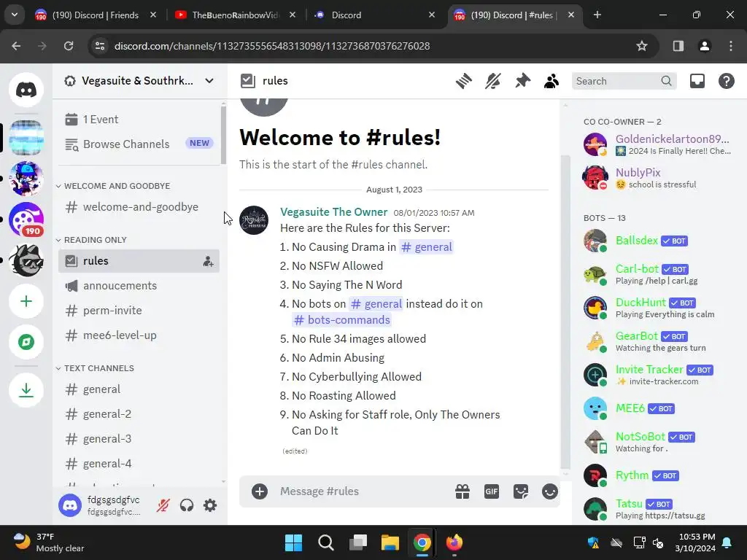Open Firefox from the taskbar
747x560 pixels.
click(454, 542)
